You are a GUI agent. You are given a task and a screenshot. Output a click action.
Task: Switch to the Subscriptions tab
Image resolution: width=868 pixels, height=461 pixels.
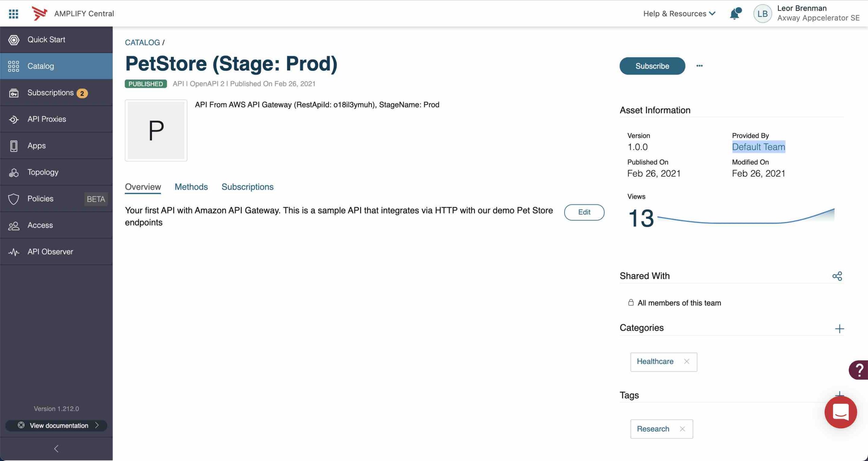(248, 187)
